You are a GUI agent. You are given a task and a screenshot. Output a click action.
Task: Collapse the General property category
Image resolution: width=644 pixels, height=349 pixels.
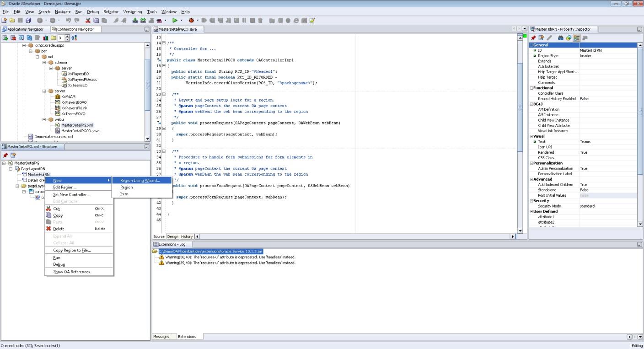pos(531,45)
